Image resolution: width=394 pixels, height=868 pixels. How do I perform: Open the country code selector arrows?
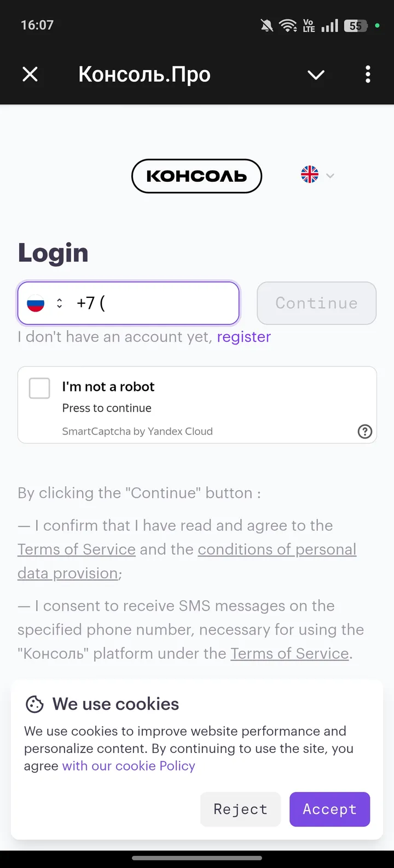(59, 303)
